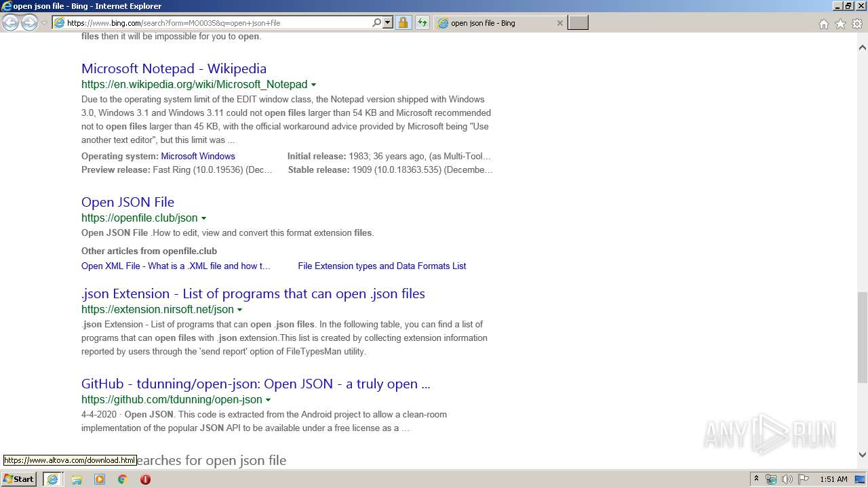Go forward with the Forward arrow button
This screenshot has width=868, height=488.
[x=29, y=22]
